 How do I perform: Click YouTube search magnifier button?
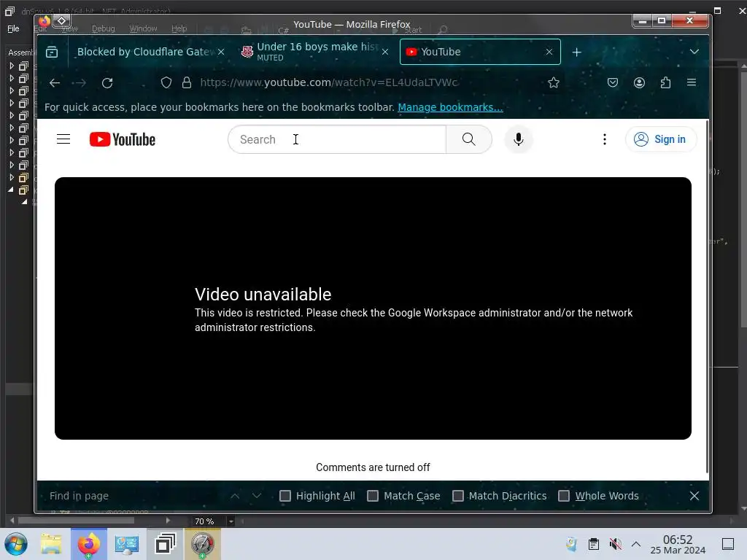tap(469, 139)
